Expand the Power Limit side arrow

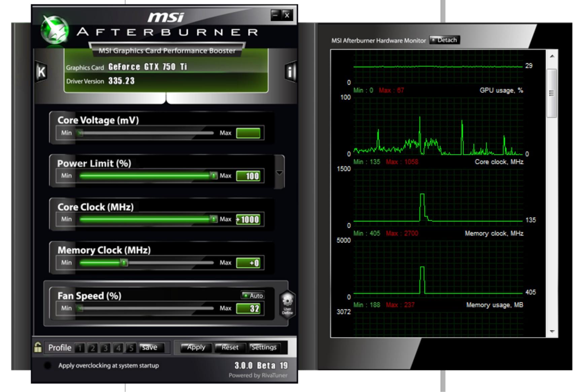tap(279, 173)
